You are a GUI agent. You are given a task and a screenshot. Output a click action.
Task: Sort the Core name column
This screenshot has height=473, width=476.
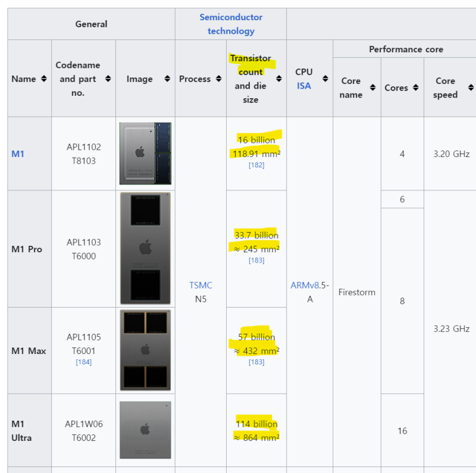[374, 87]
